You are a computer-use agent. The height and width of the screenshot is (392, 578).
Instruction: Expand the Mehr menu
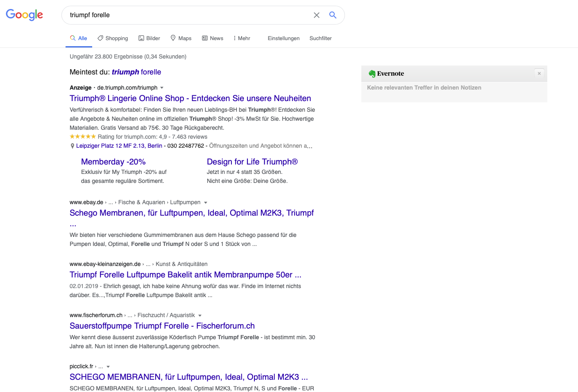242,38
